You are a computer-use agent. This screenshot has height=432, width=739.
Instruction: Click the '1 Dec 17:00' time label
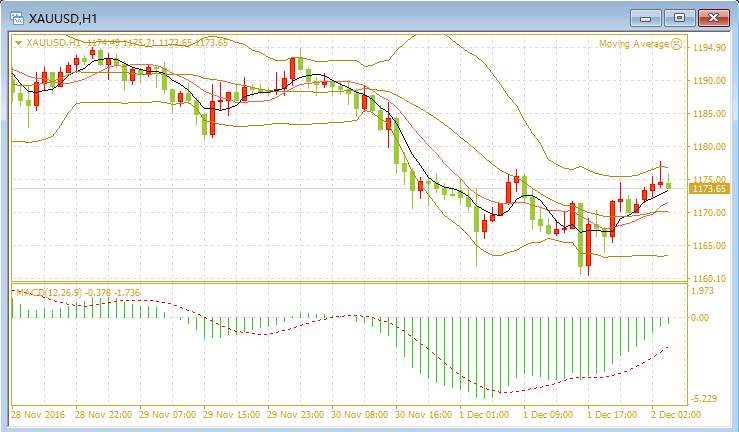[x=612, y=415]
